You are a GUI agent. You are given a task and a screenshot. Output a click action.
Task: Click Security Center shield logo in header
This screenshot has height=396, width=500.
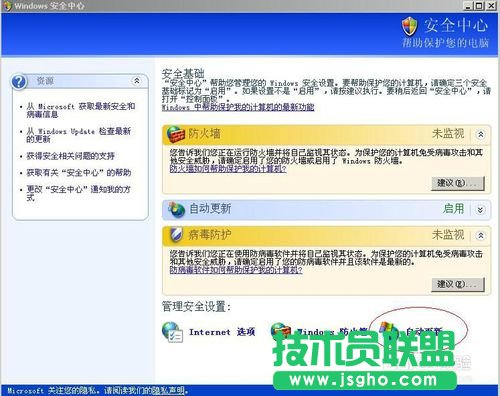coord(410,27)
